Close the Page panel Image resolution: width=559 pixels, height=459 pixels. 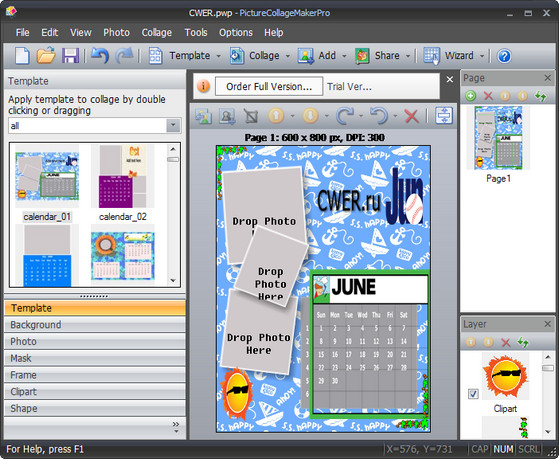point(548,78)
